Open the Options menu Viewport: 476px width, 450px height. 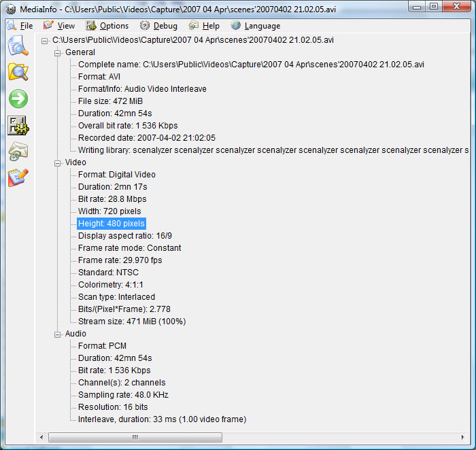[x=114, y=26]
